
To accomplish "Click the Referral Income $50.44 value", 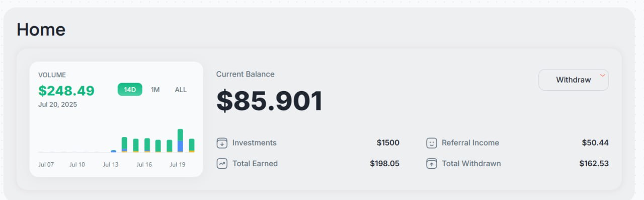I will 595,143.
